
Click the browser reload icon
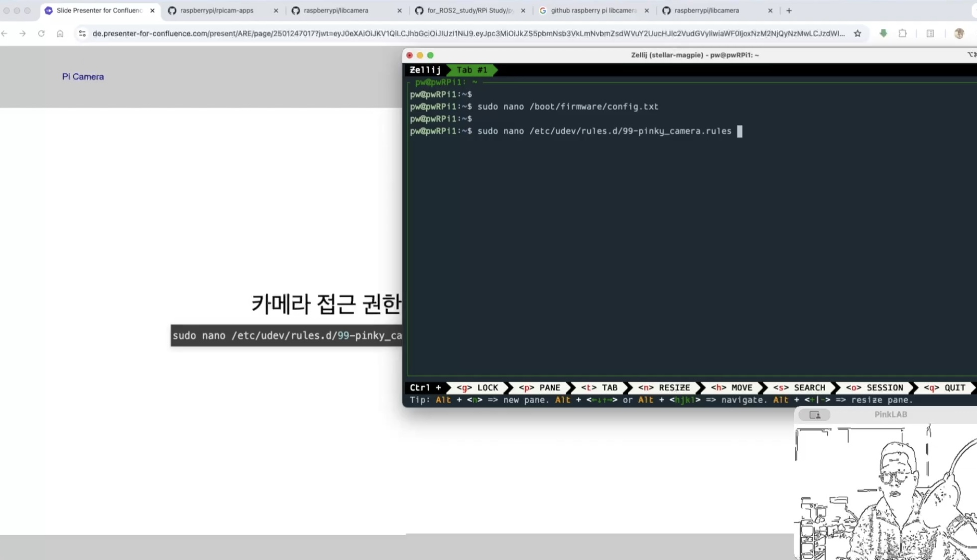[x=41, y=33]
